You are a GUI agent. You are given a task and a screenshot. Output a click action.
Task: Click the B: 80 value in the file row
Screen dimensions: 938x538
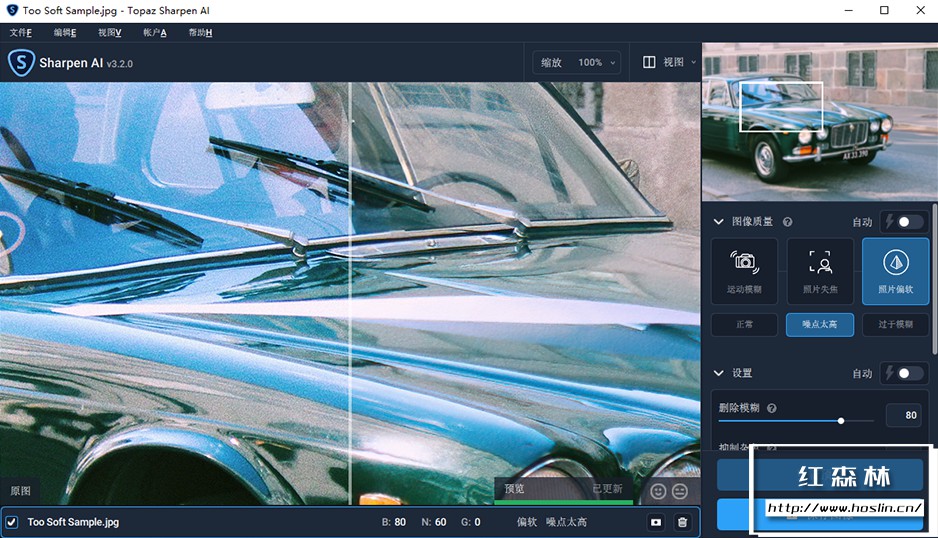[x=394, y=522]
